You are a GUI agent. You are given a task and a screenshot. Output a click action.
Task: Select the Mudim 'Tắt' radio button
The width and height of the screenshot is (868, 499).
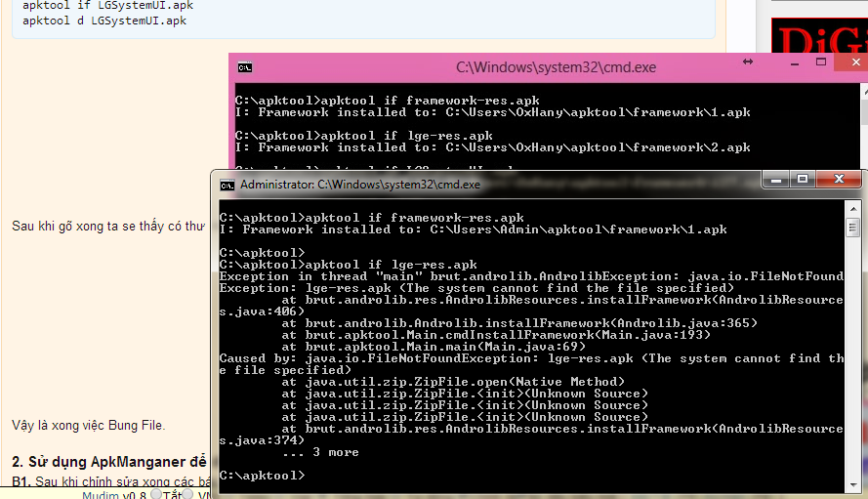(156, 493)
